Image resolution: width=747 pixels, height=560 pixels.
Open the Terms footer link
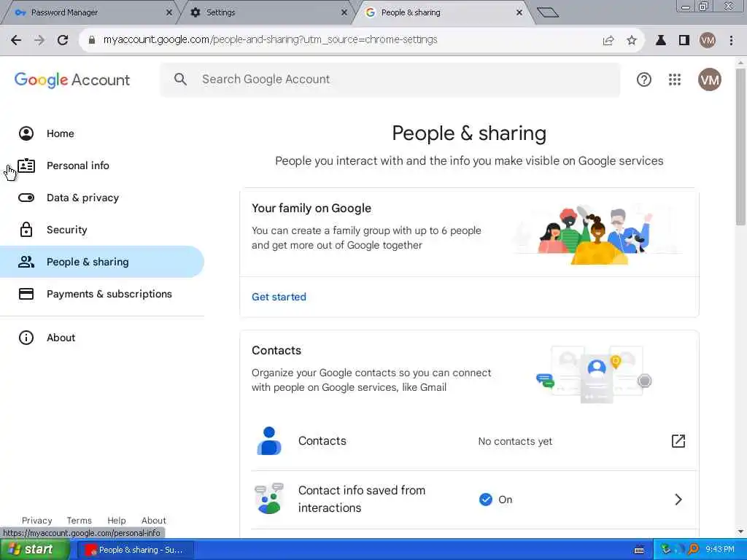79,521
